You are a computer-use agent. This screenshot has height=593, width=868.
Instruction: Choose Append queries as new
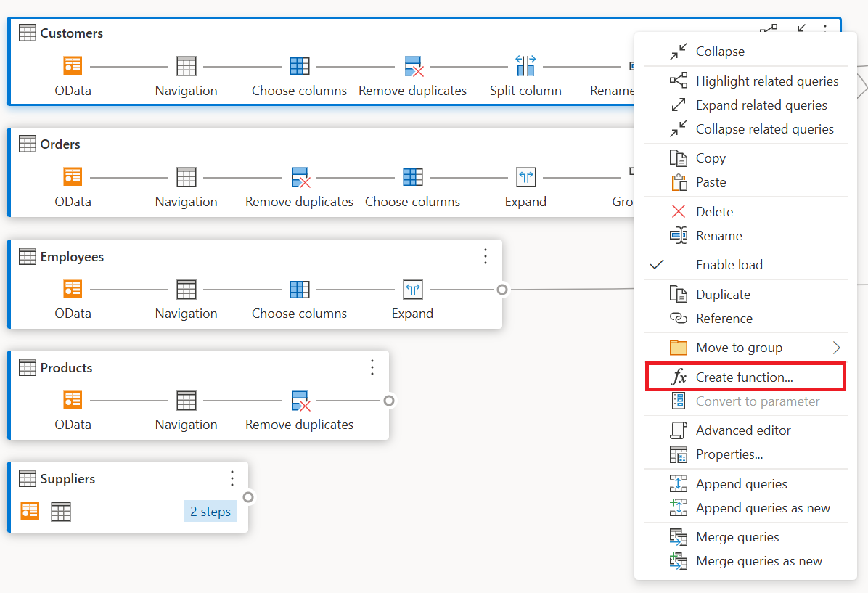coord(745,508)
